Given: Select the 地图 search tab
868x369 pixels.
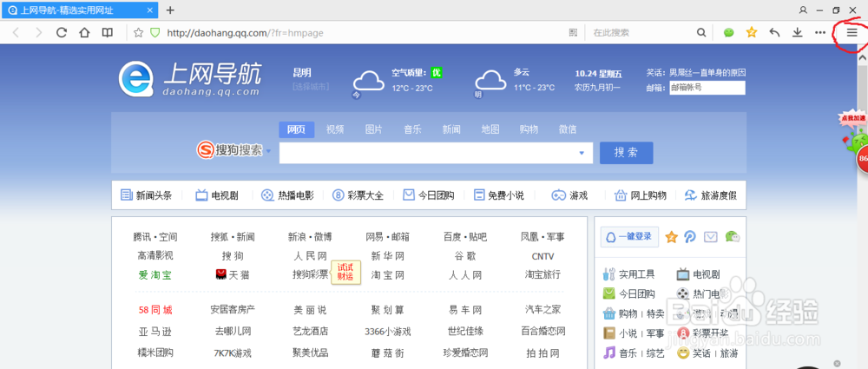Looking at the screenshot, I should (490, 129).
